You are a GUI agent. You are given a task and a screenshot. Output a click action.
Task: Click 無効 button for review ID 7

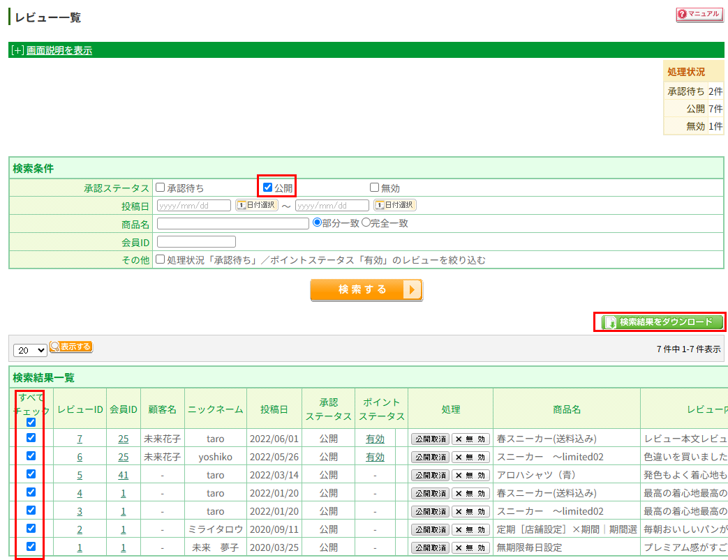click(x=470, y=439)
